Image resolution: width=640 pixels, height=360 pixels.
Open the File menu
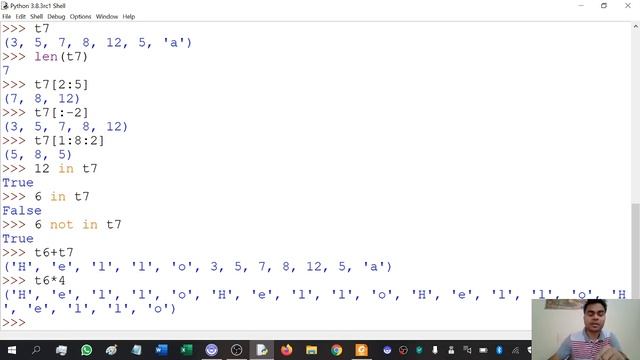[7, 17]
